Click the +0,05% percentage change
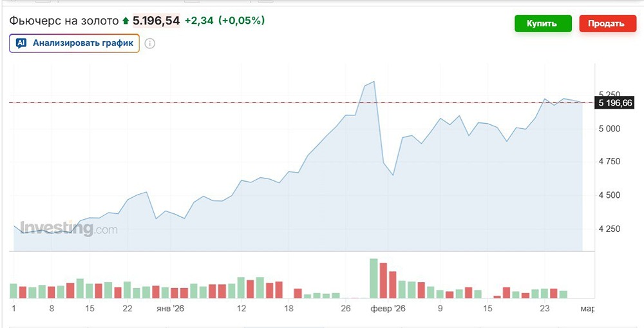The width and height of the screenshot is (644, 328). click(x=241, y=21)
